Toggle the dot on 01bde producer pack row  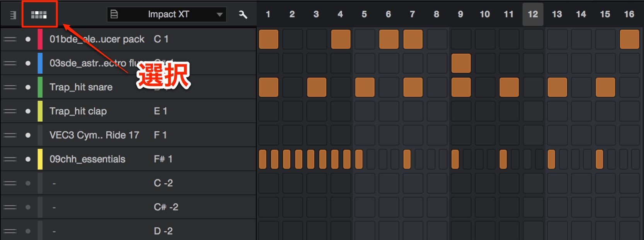(28, 39)
